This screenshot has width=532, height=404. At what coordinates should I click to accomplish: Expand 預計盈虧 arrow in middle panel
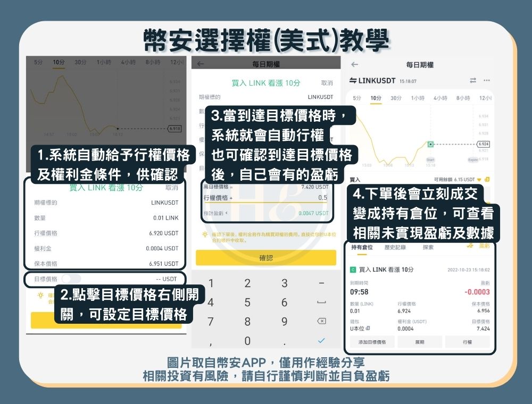coord(226,213)
